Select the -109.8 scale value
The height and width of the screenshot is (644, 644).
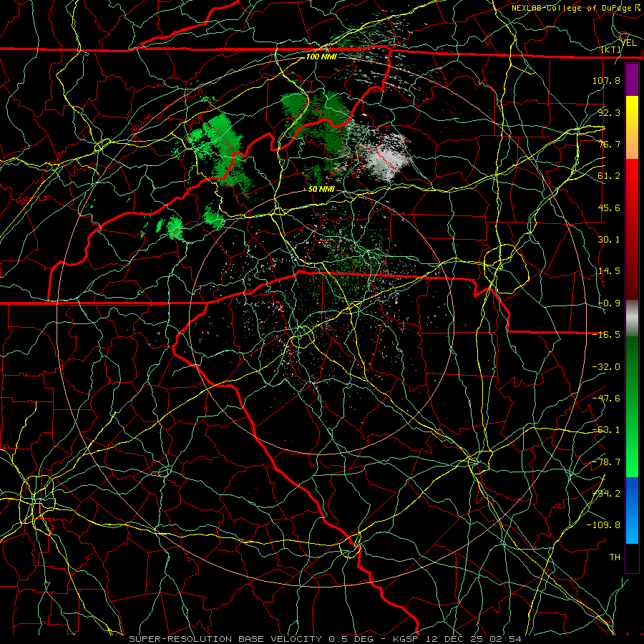click(x=603, y=525)
